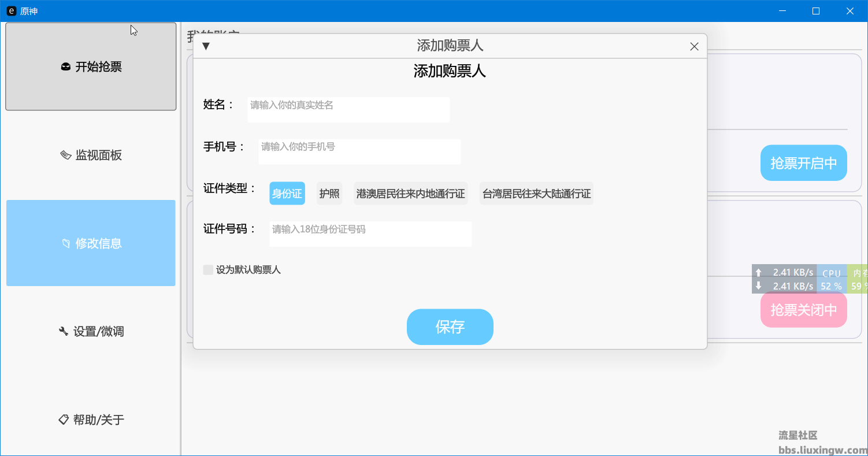Choose 港澳居民往来内地通行证 ID type
The height and width of the screenshot is (456, 868).
coord(411,194)
